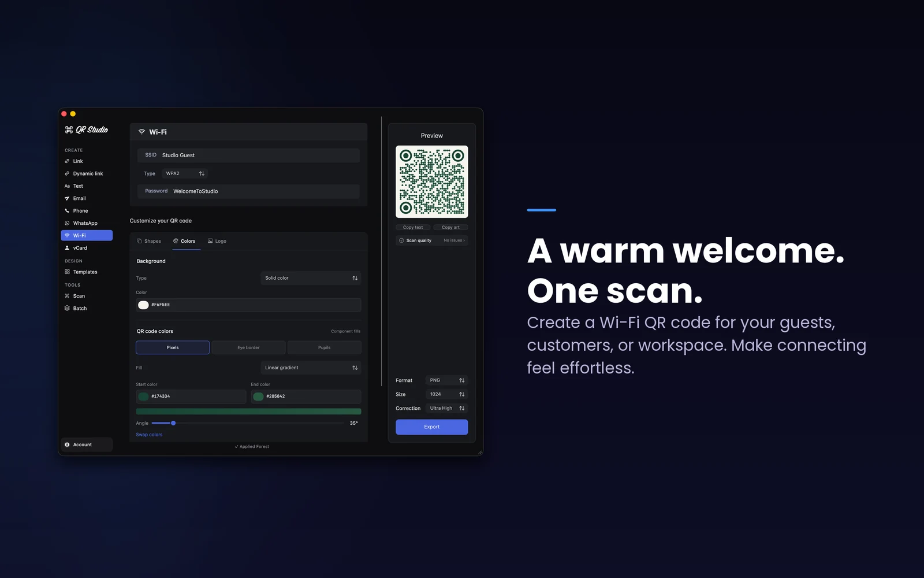The width and height of the screenshot is (924, 578).
Task: Switch to the Shapes tab
Action: tap(149, 241)
